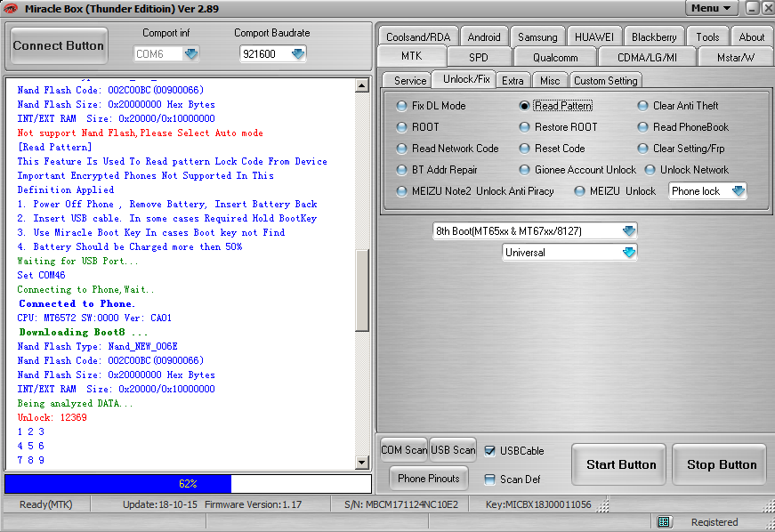
Task: Select the Read Network Code option
Action: pos(402,149)
